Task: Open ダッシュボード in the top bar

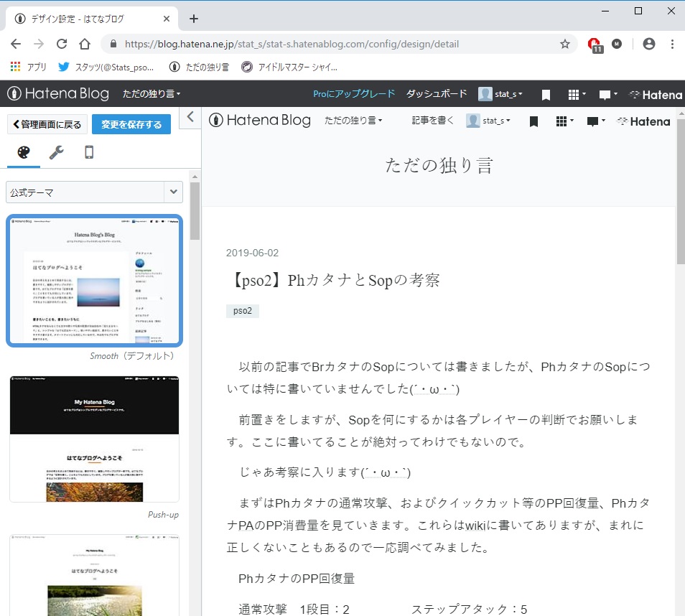Action: coord(437,93)
